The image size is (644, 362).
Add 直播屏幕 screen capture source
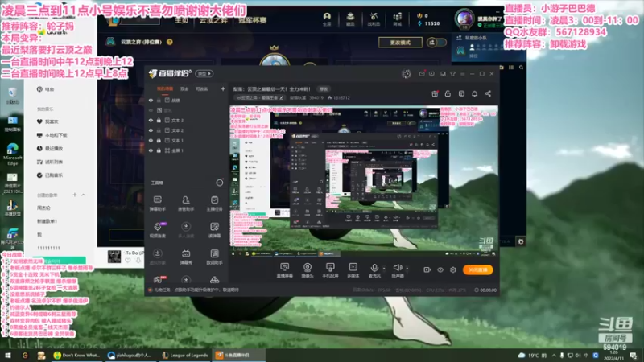click(284, 270)
